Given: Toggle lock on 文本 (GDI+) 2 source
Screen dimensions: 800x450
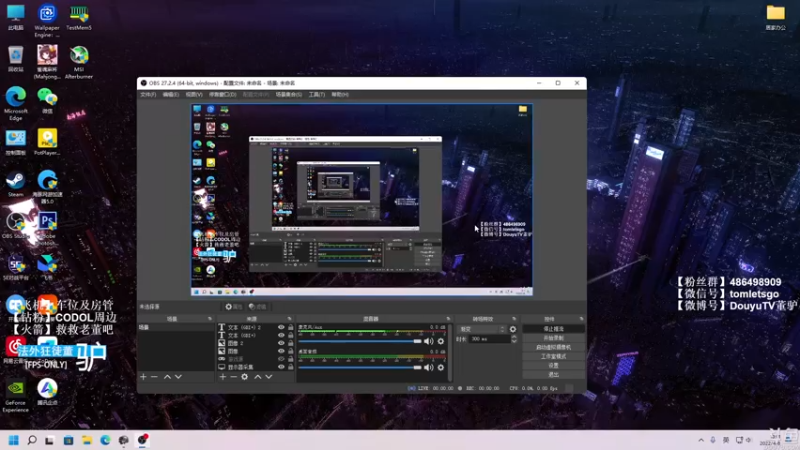Looking at the screenshot, I should tap(291, 327).
